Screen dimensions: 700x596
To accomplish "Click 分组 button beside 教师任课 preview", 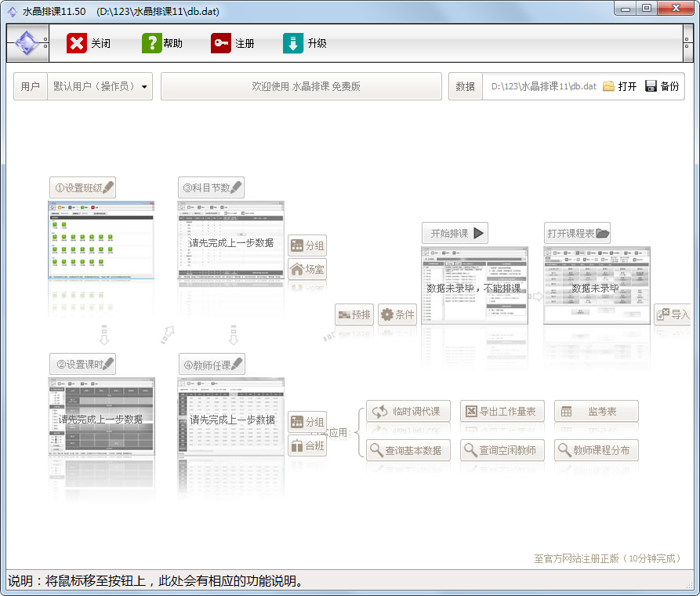I will (307, 422).
